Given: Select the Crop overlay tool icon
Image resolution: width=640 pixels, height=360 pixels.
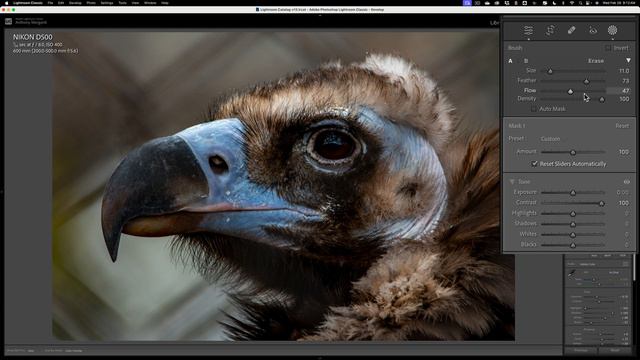Looking at the screenshot, I should pos(550,30).
